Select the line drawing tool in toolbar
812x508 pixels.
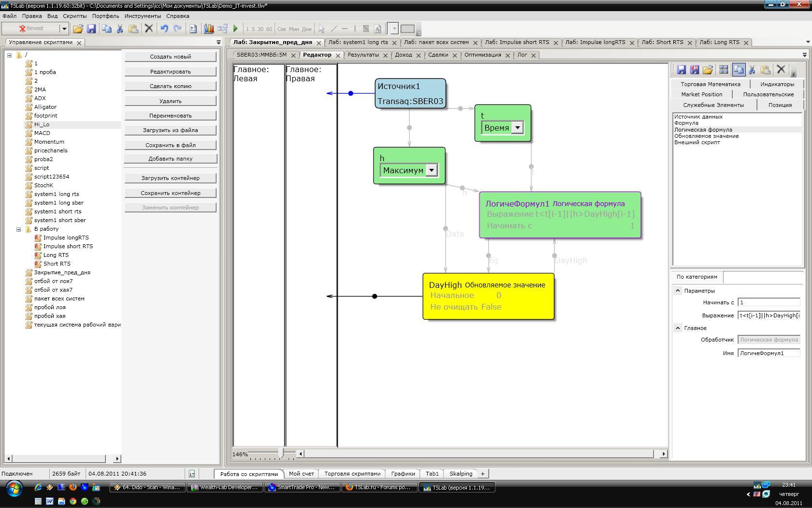point(333,29)
